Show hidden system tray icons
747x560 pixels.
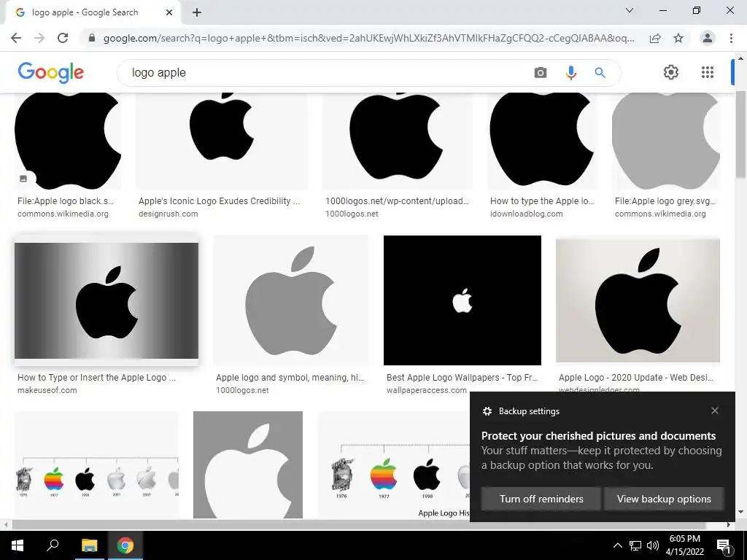[x=617, y=545]
